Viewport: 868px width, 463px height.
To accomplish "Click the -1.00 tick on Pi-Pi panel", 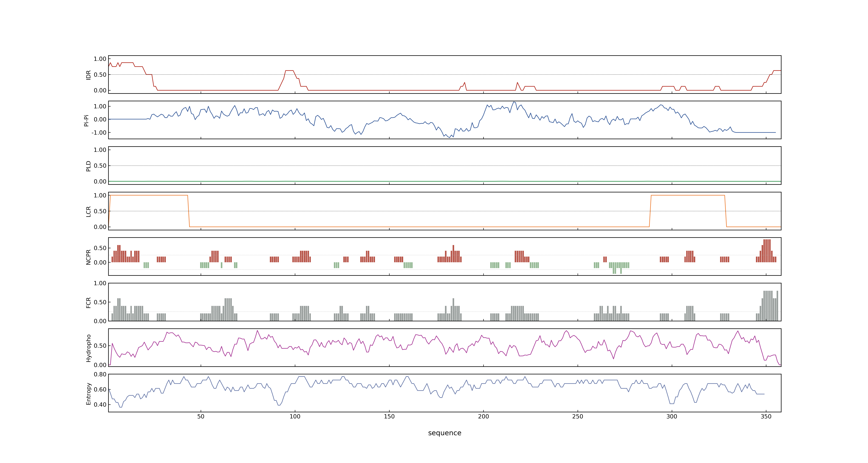I will tap(99, 133).
